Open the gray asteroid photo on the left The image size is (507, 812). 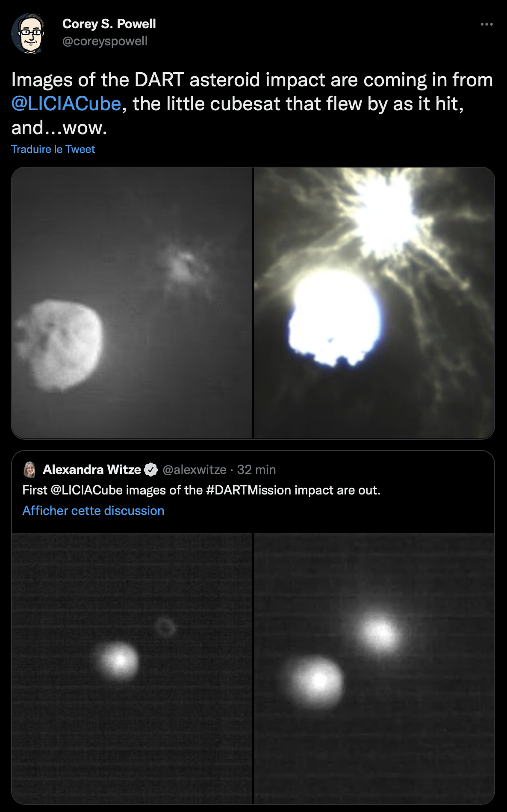pos(132,303)
